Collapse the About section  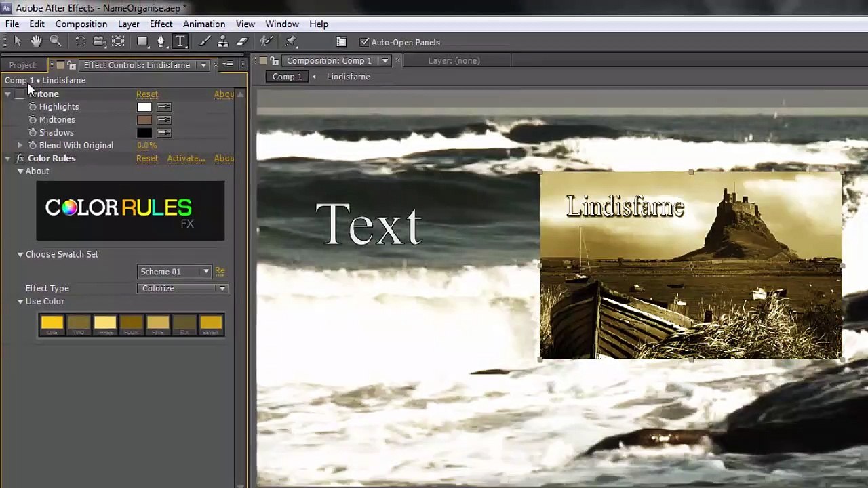pos(20,171)
